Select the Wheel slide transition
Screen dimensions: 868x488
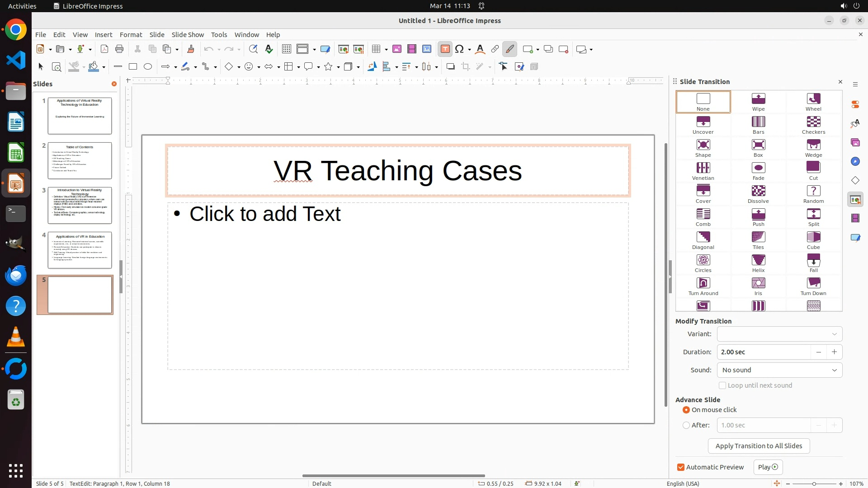coord(813,102)
